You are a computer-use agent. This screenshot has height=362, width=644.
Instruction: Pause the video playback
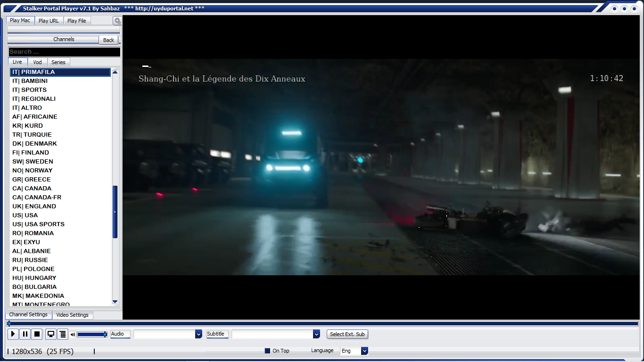pyautogui.click(x=25, y=334)
